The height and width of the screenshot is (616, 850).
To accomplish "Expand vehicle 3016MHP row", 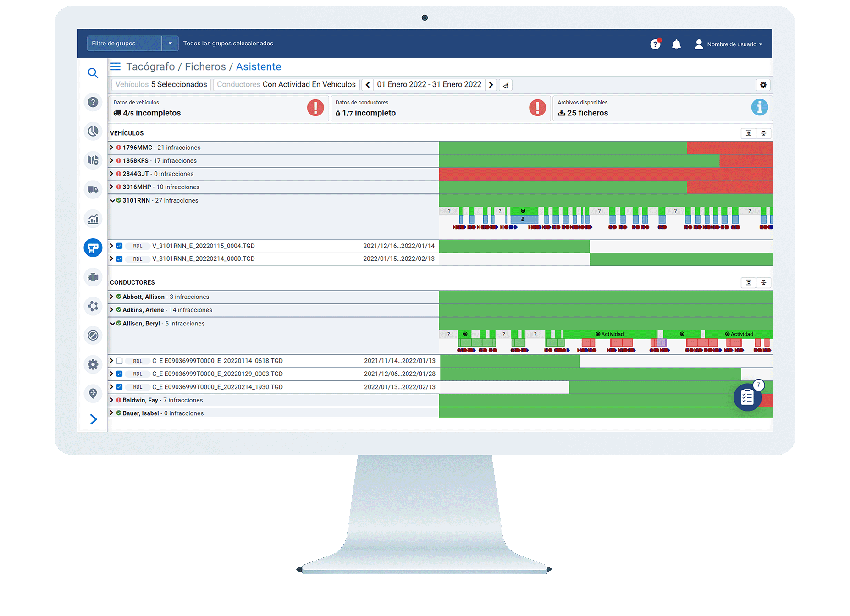I will 111,187.
